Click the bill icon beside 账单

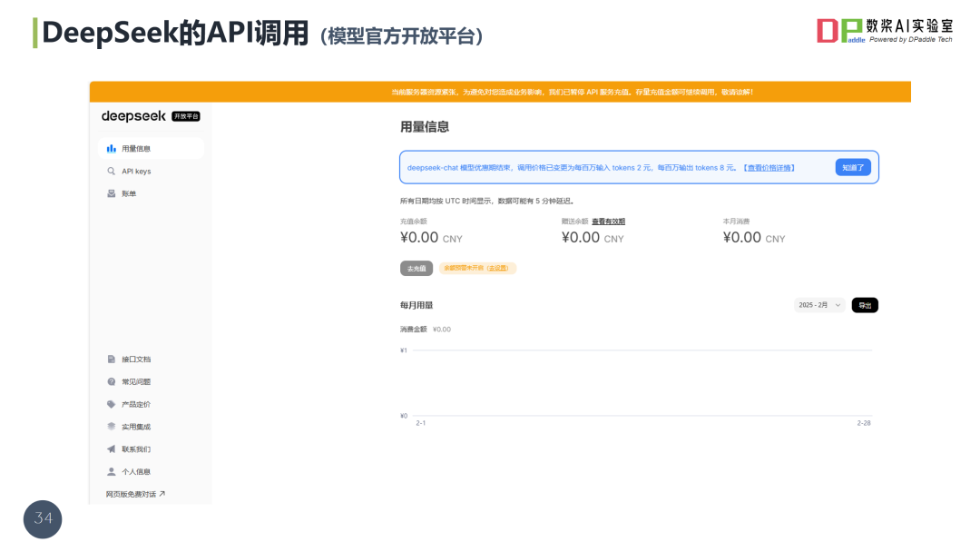tap(112, 193)
